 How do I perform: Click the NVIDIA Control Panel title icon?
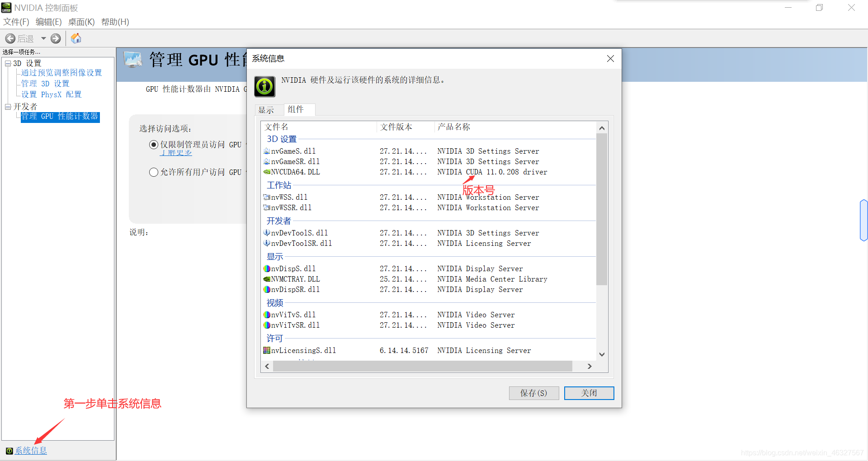[6, 8]
